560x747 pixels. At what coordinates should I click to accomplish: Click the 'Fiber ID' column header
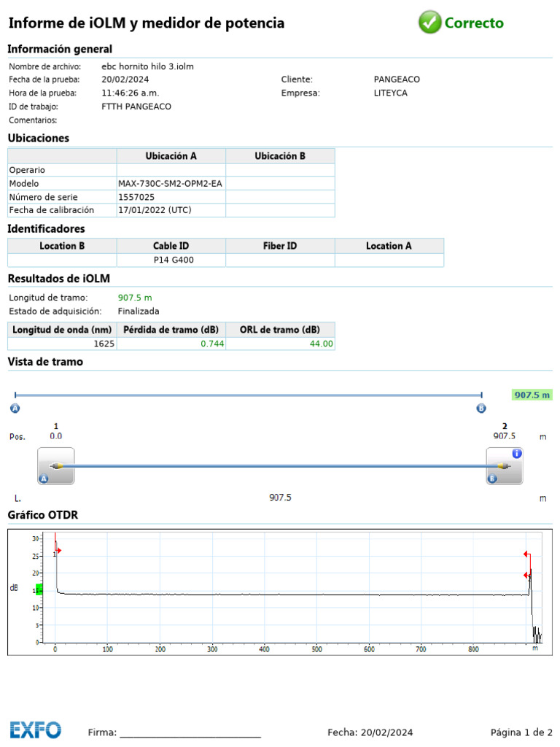pos(280,246)
